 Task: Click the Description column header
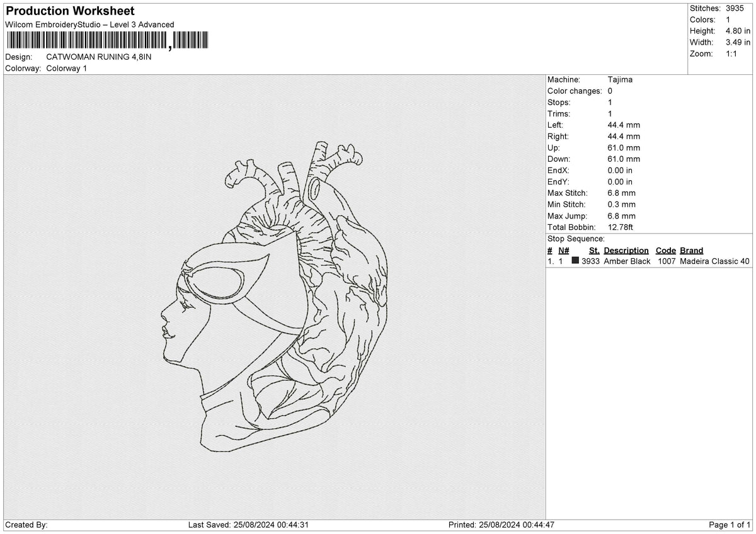626,251
